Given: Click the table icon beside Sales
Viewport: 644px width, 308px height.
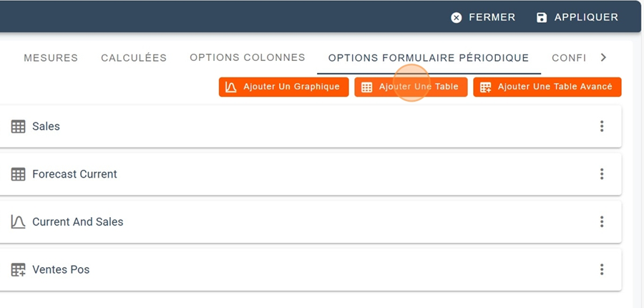Looking at the screenshot, I should 18,127.
